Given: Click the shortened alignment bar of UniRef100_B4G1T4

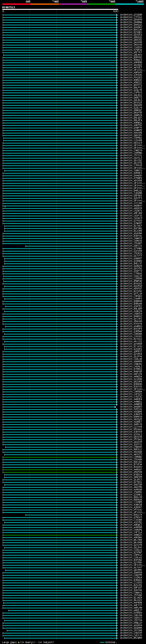Looking at the screenshot, I should pos(72,515).
